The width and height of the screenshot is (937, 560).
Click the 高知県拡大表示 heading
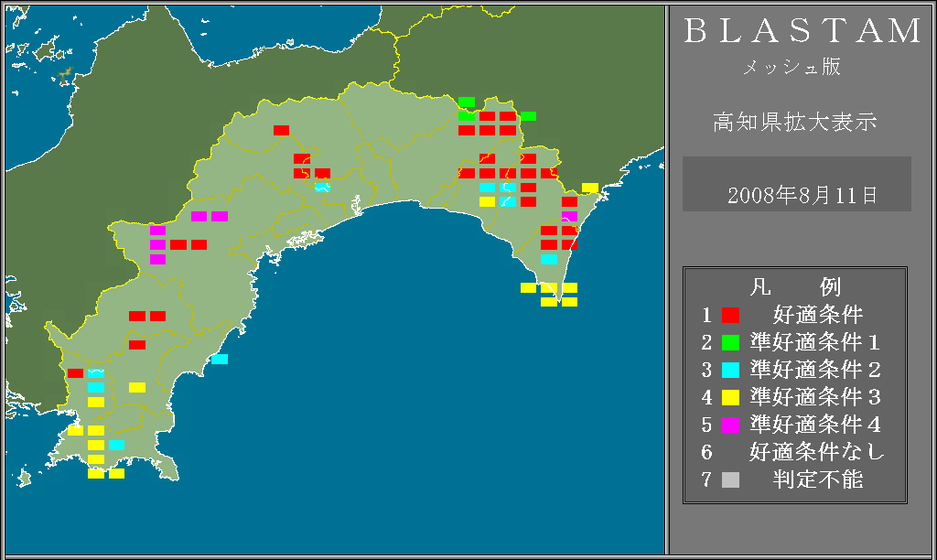[795, 122]
